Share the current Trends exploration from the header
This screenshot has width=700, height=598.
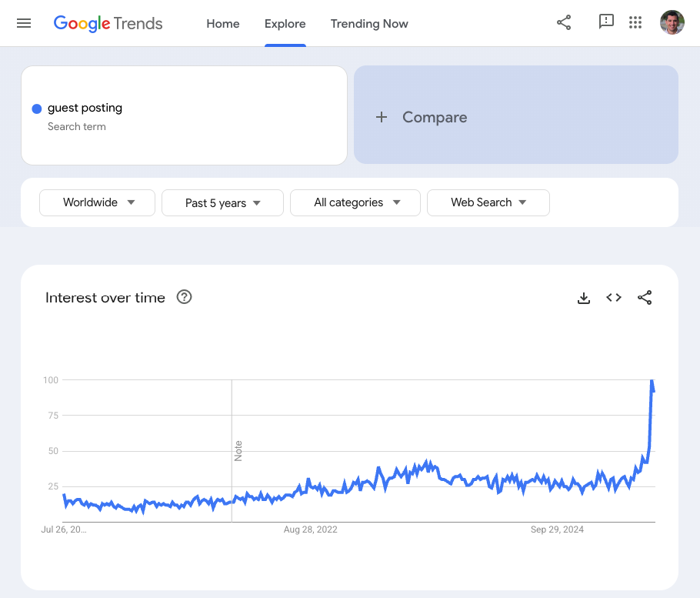pyautogui.click(x=564, y=23)
